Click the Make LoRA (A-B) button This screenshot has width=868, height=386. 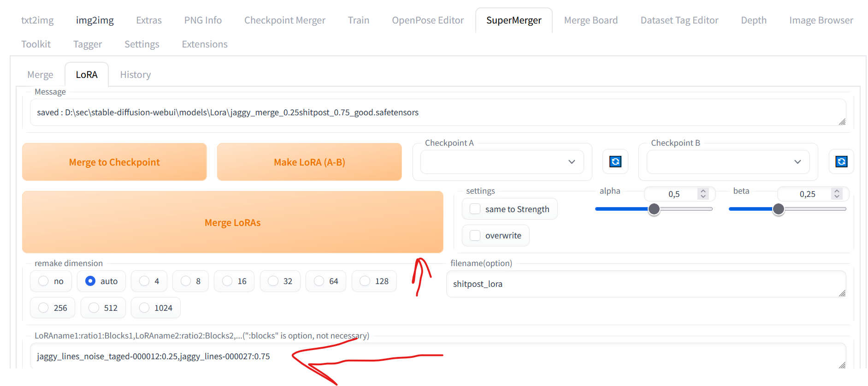[309, 162]
